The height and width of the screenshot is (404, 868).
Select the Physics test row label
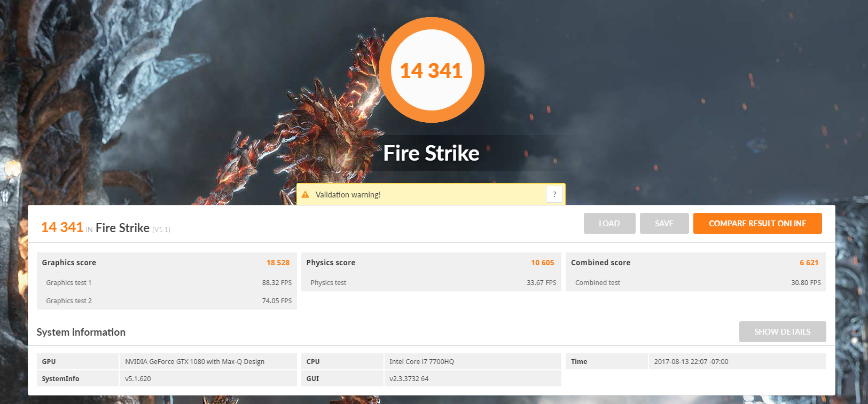[x=329, y=283]
